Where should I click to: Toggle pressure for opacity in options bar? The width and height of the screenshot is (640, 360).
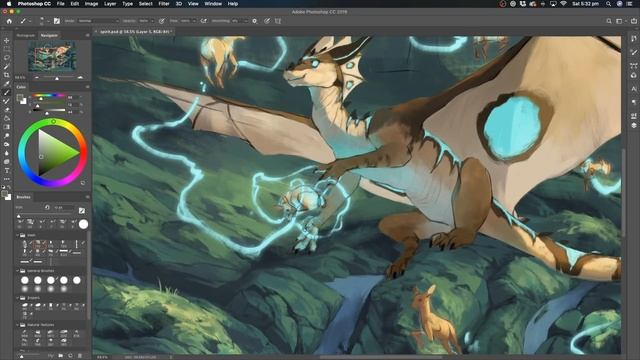point(162,21)
